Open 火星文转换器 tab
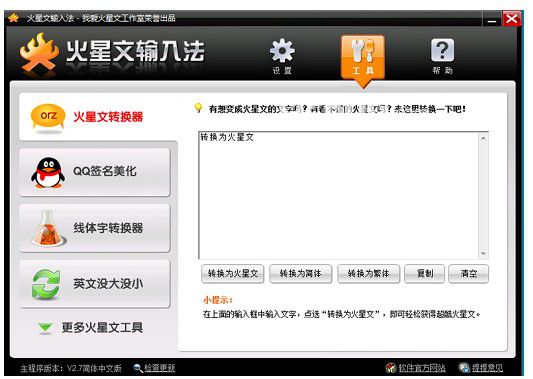This screenshot has height=379, width=533. click(99, 116)
